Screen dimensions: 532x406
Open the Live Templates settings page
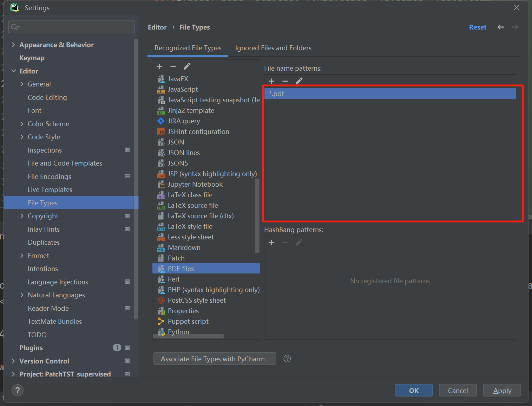point(50,190)
